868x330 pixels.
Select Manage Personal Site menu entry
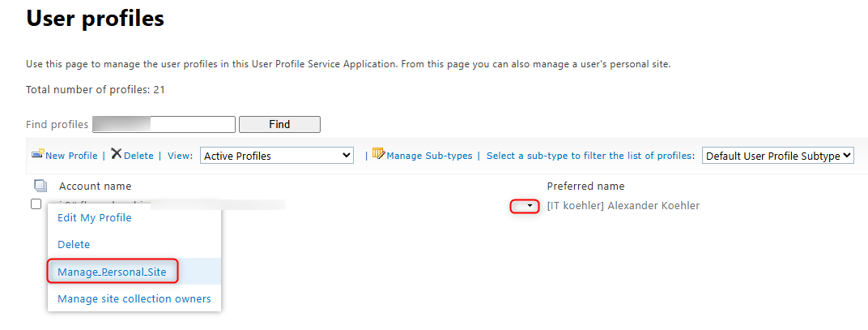tap(112, 272)
